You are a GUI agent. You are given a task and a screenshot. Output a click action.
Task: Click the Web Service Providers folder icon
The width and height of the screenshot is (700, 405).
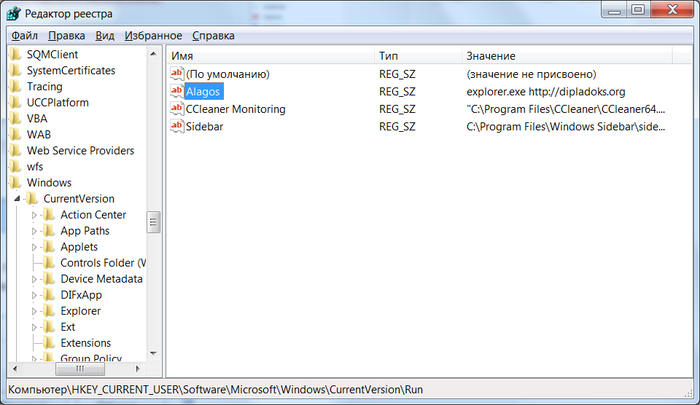pyautogui.click(x=16, y=150)
